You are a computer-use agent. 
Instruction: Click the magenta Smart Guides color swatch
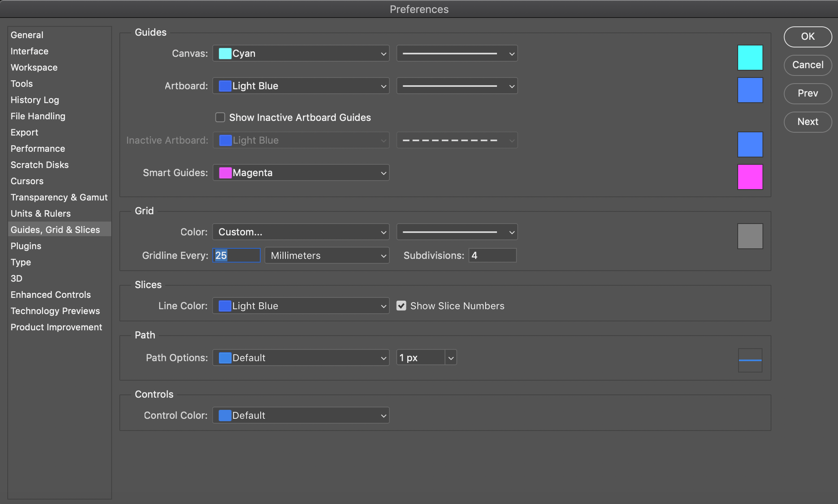pos(750,177)
